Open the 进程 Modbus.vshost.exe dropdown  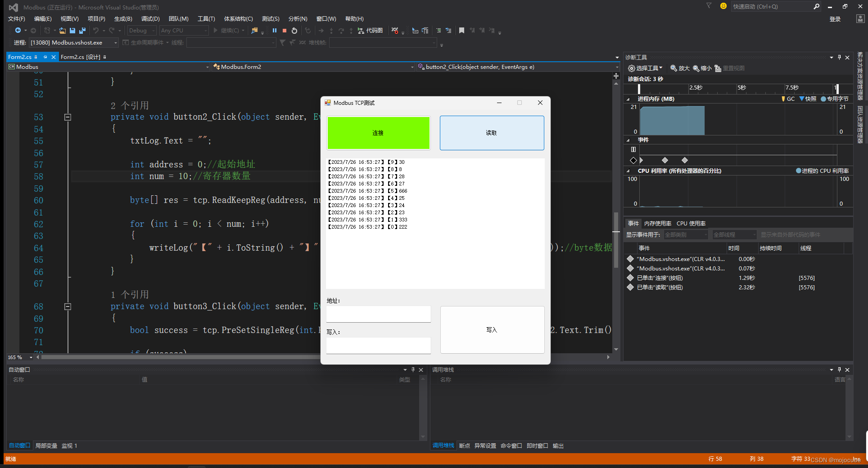point(73,43)
